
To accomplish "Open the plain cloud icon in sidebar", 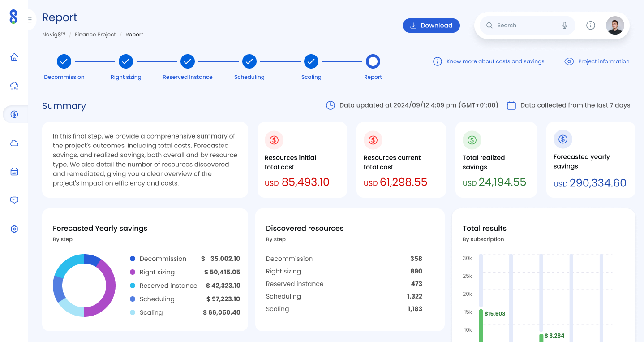I will click(x=14, y=143).
